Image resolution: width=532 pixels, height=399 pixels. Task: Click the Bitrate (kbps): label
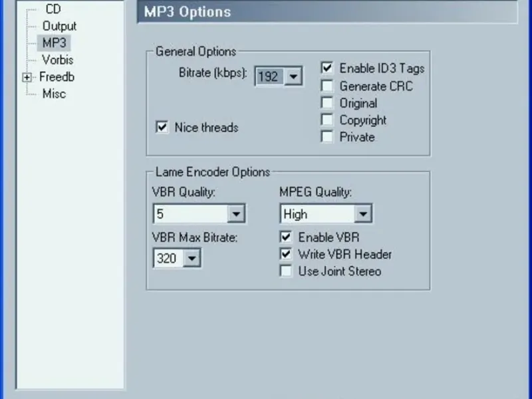click(x=213, y=73)
